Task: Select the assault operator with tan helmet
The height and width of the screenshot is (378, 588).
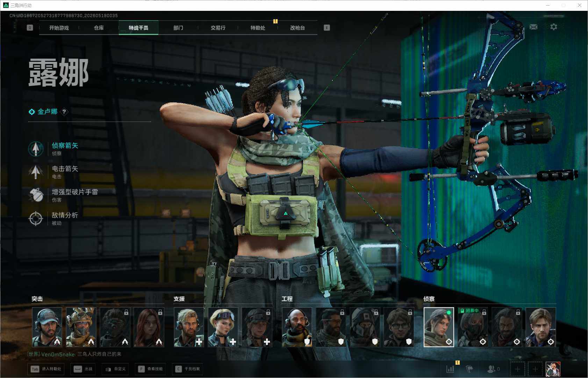Action: (x=81, y=327)
